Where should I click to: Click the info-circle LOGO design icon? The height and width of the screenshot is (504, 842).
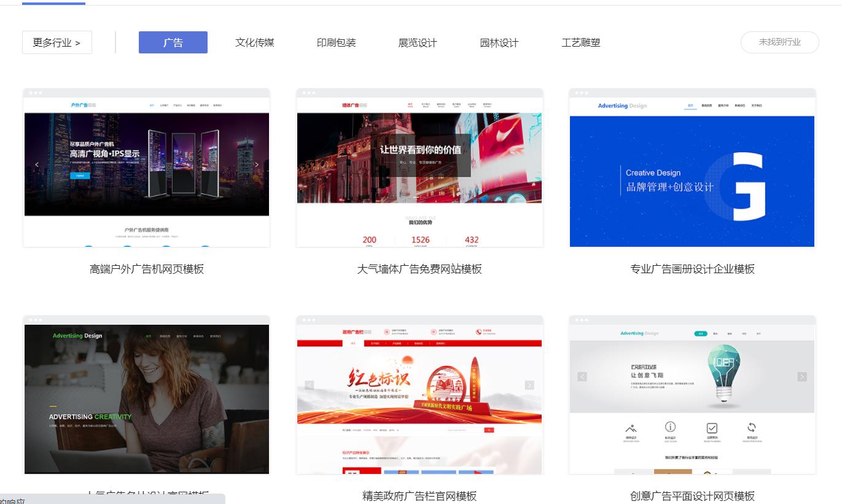tap(671, 427)
